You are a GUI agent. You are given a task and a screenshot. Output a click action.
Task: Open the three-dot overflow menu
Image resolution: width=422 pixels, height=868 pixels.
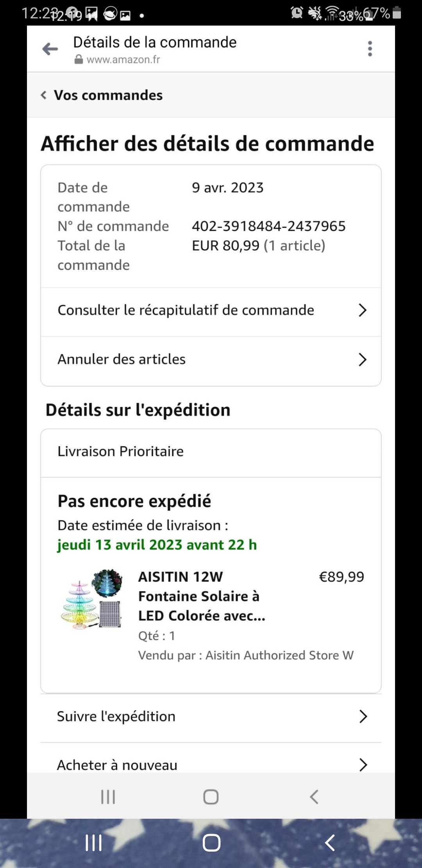point(370,49)
